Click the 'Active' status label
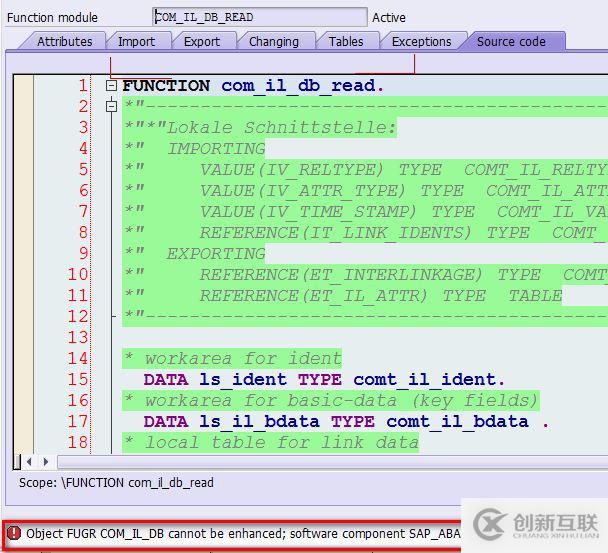Viewport: 608px width, 553px height. tap(389, 17)
